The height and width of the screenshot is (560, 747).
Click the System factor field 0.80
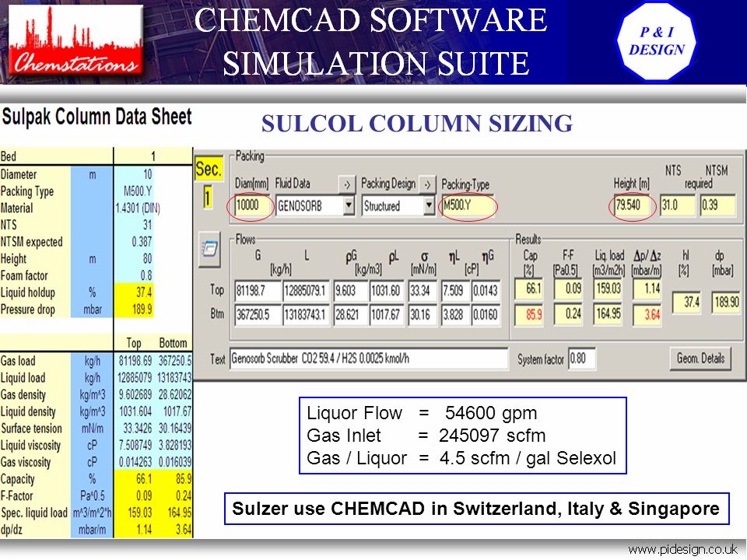[581, 359]
